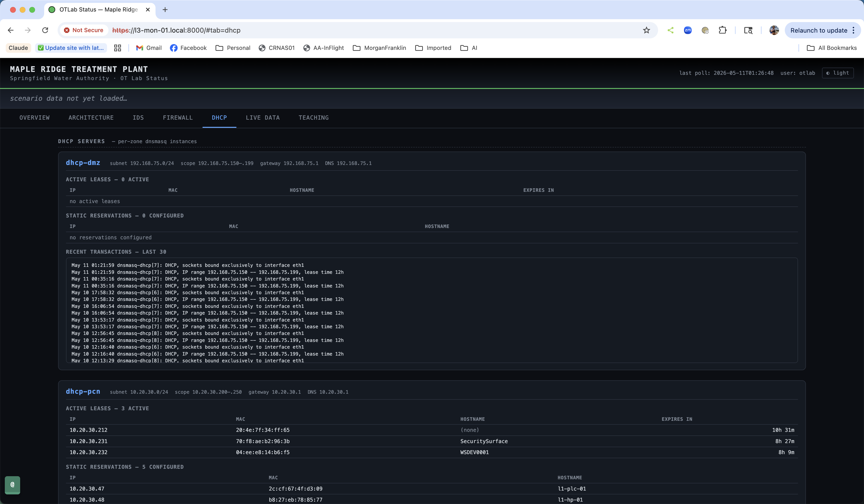Click the browser forward arrow

click(x=28, y=30)
